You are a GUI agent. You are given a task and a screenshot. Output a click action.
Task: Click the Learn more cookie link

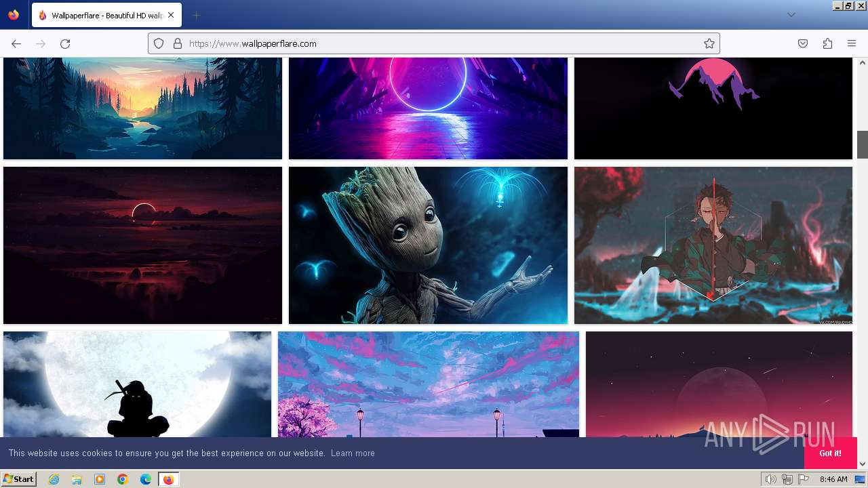tap(353, 453)
